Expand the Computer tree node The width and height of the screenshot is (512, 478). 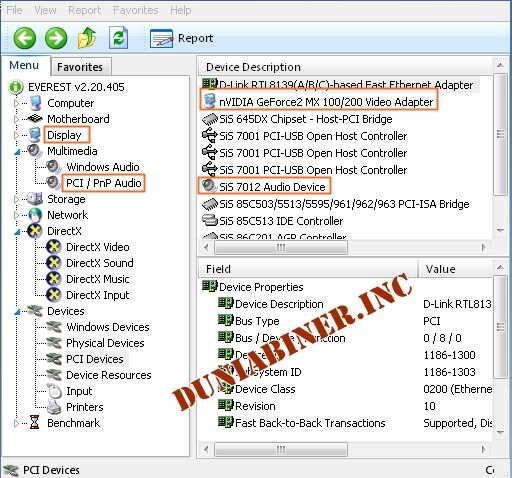click(x=16, y=103)
